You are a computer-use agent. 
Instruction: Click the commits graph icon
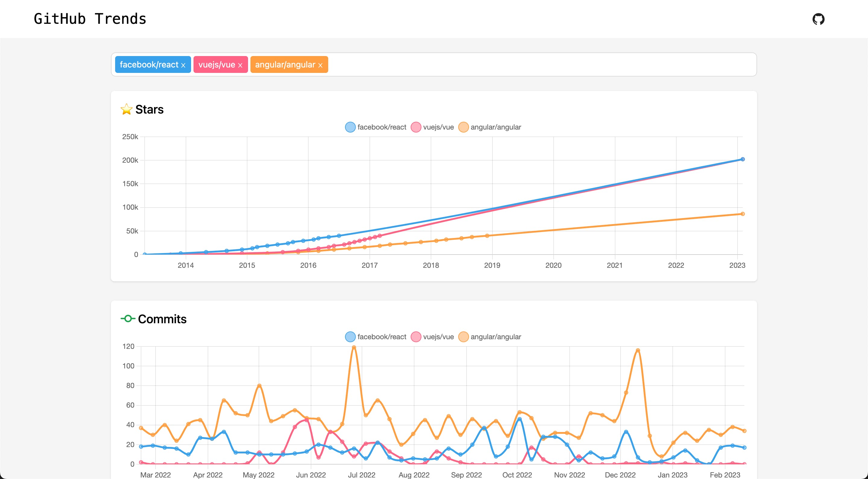(127, 318)
